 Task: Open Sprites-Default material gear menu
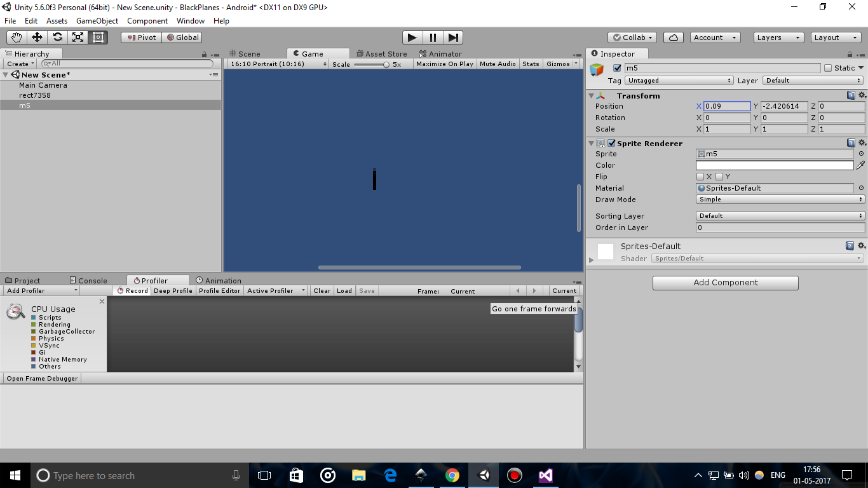(x=862, y=245)
